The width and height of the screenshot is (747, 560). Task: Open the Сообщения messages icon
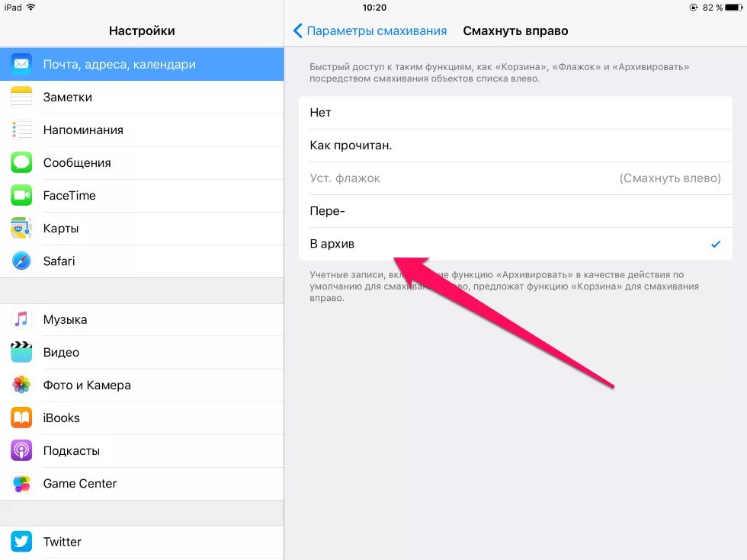(21, 162)
